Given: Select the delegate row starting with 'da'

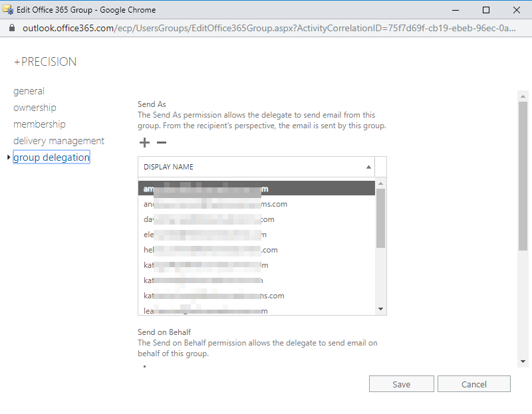Looking at the screenshot, I should [x=257, y=219].
